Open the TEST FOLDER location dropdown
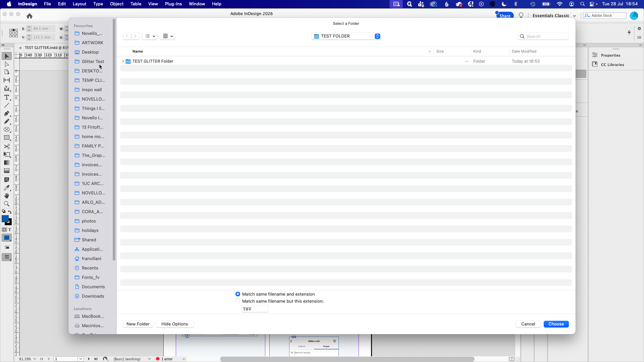Image resolution: width=644 pixels, height=362 pixels. coord(346,36)
